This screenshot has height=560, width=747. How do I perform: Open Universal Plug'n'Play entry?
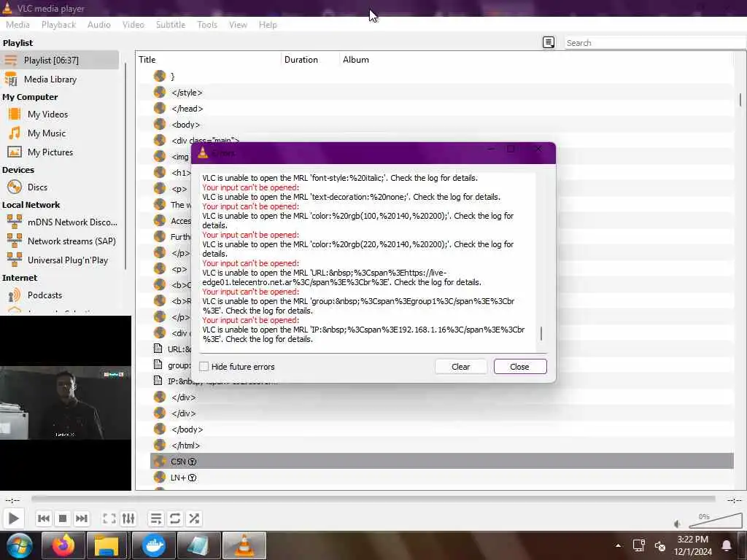coord(60,260)
